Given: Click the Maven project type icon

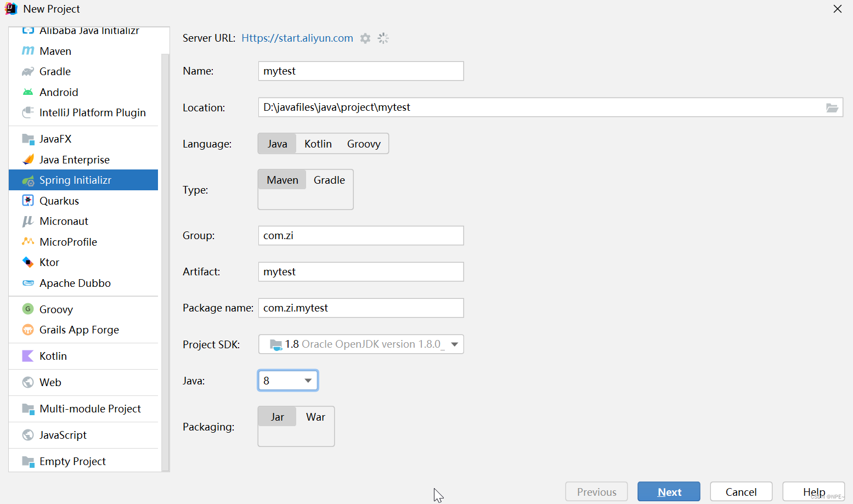Looking at the screenshot, I should click(28, 51).
